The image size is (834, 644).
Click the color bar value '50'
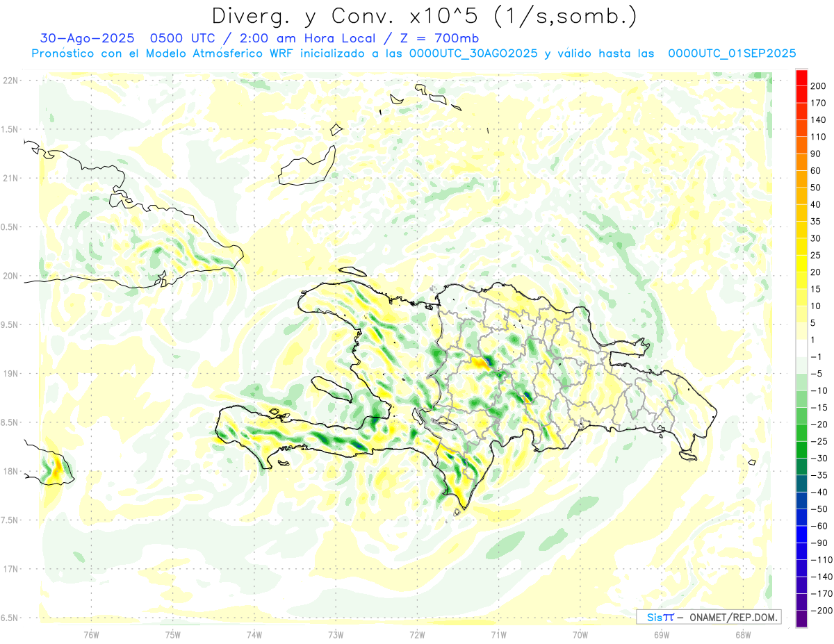pyautogui.click(x=817, y=188)
